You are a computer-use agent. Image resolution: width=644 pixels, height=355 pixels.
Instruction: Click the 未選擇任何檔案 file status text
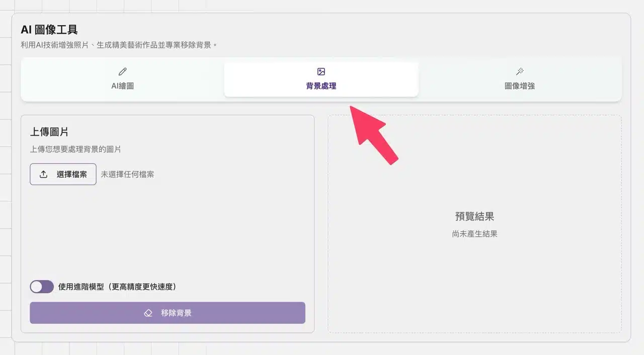(x=127, y=174)
